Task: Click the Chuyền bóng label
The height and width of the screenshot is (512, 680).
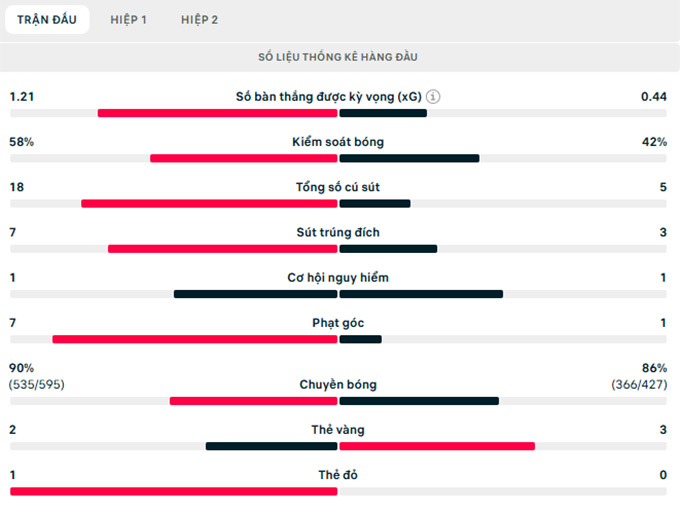Action: point(338,385)
